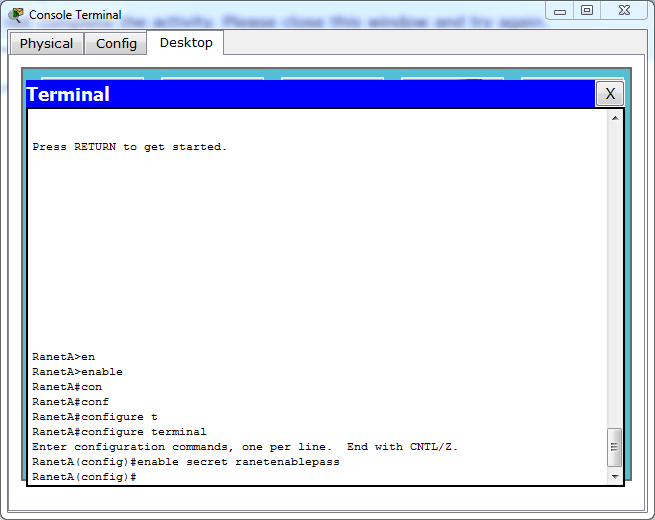Select the Desktop tab
Viewport: 655px width, 520px height.
point(185,43)
